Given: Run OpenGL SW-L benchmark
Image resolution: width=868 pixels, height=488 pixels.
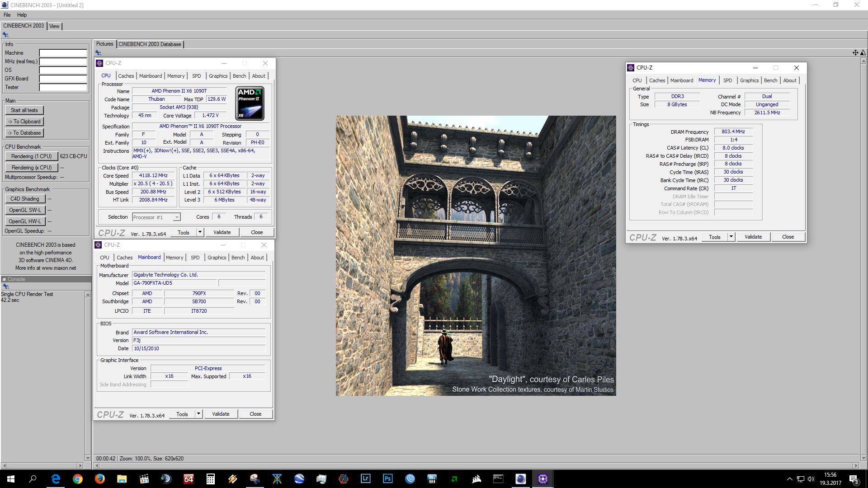Looking at the screenshot, I should [x=25, y=210].
